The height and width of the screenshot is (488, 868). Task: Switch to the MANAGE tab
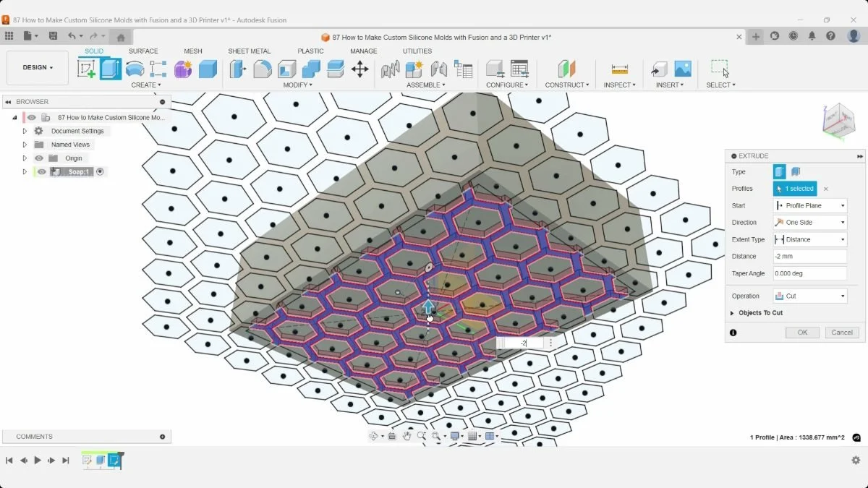pyautogui.click(x=364, y=51)
